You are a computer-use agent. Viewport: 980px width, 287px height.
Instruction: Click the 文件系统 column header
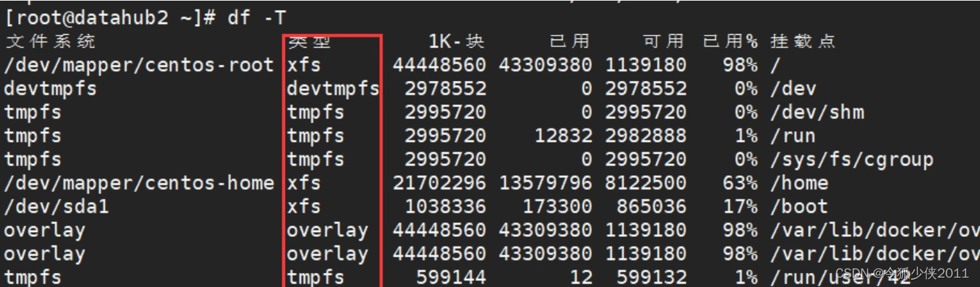pyautogui.click(x=51, y=41)
